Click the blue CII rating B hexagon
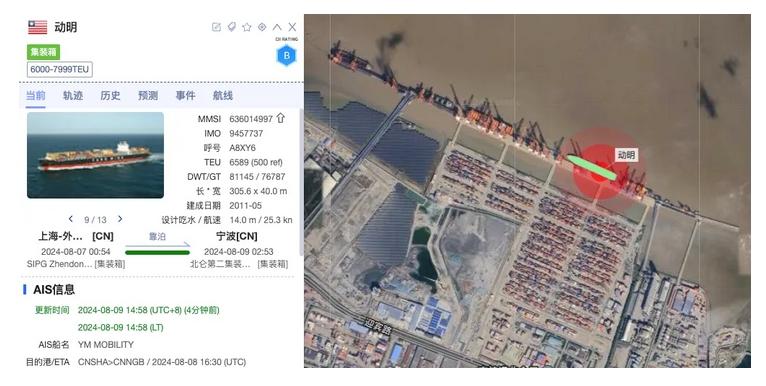The height and width of the screenshot is (386, 766). point(286,56)
